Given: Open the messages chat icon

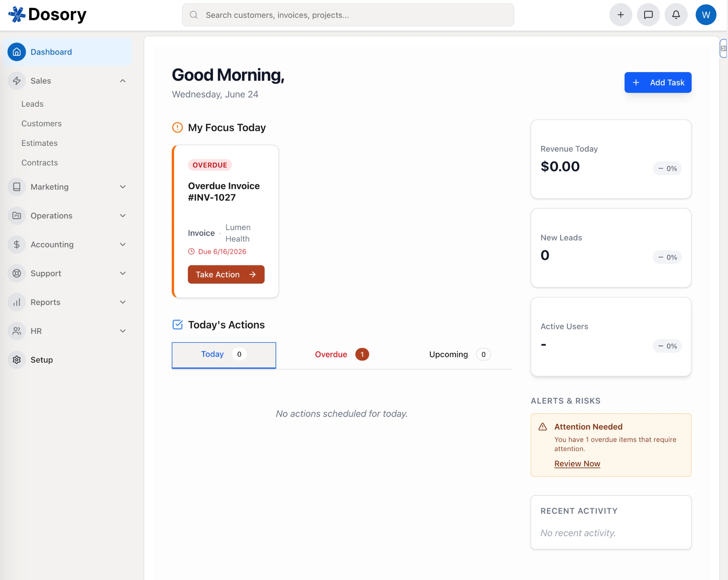Looking at the screenshot, I should (648, 15).
